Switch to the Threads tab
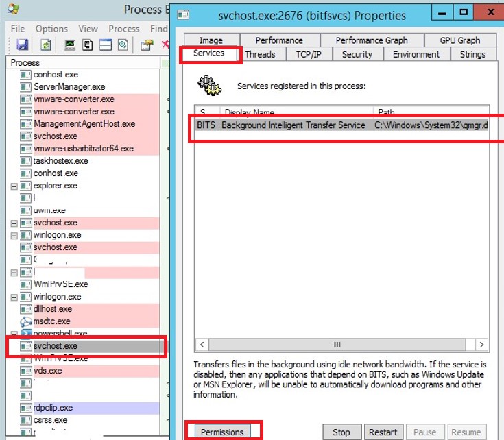 tap(260, 54)
